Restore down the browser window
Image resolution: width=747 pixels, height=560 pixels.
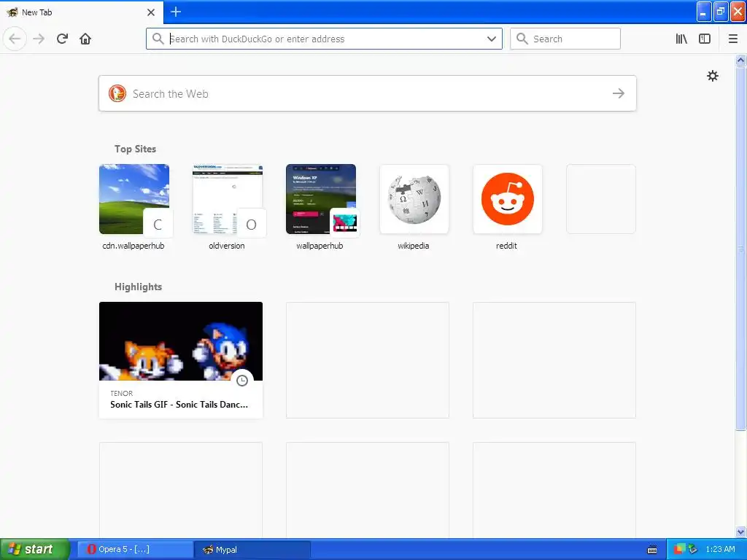pos(720,12)
